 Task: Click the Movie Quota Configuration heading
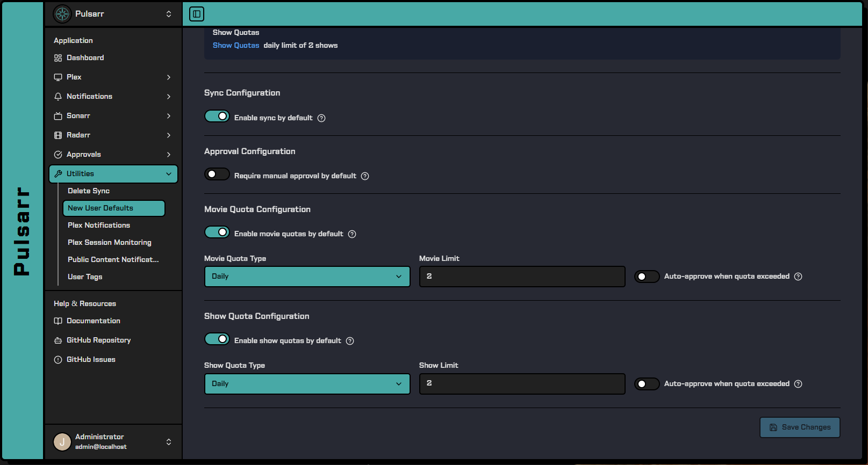click(257, 209)
